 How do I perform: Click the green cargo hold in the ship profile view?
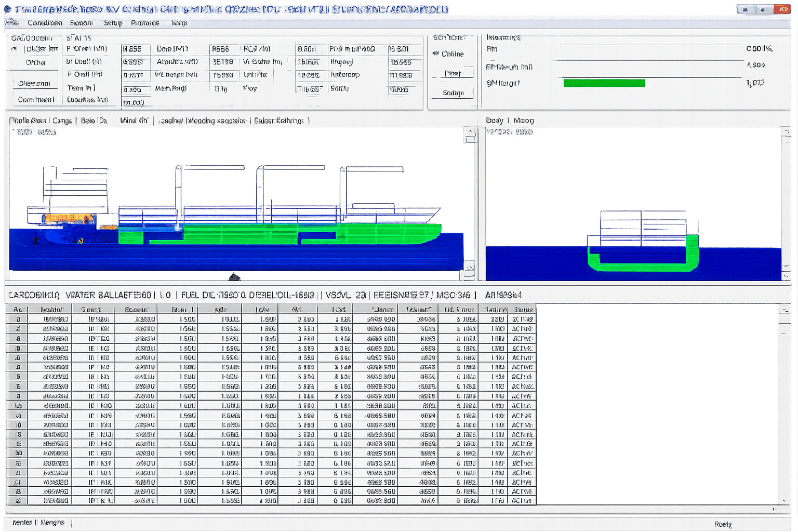coord(280,233)
